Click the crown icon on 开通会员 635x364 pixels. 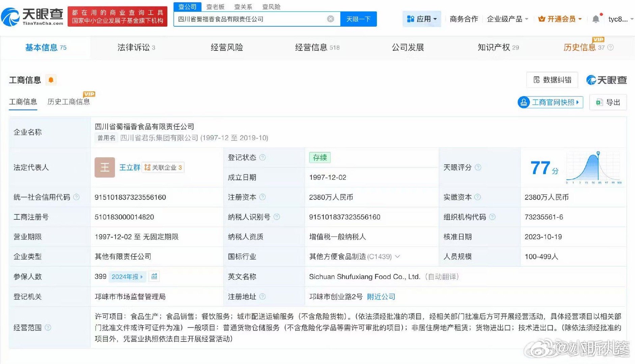541,19
